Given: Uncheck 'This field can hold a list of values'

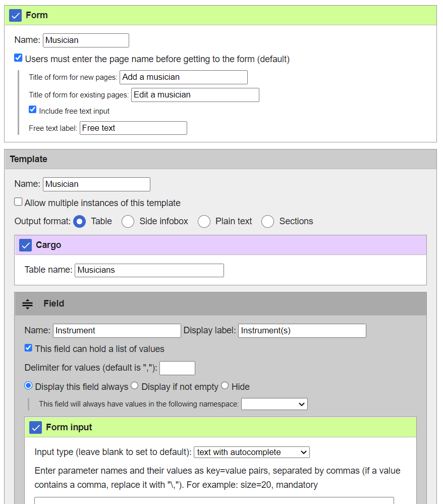Looking at the screenshot, I should coord(29,348).
